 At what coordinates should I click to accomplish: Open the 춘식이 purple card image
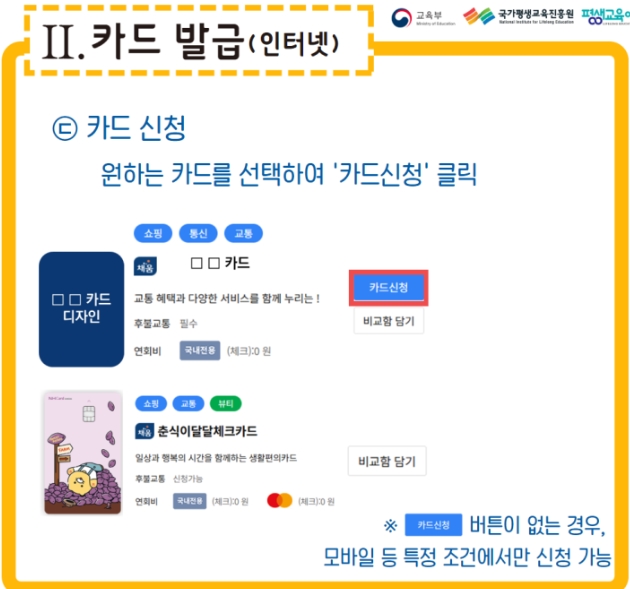pyautogui.click(x=83, y=452)
